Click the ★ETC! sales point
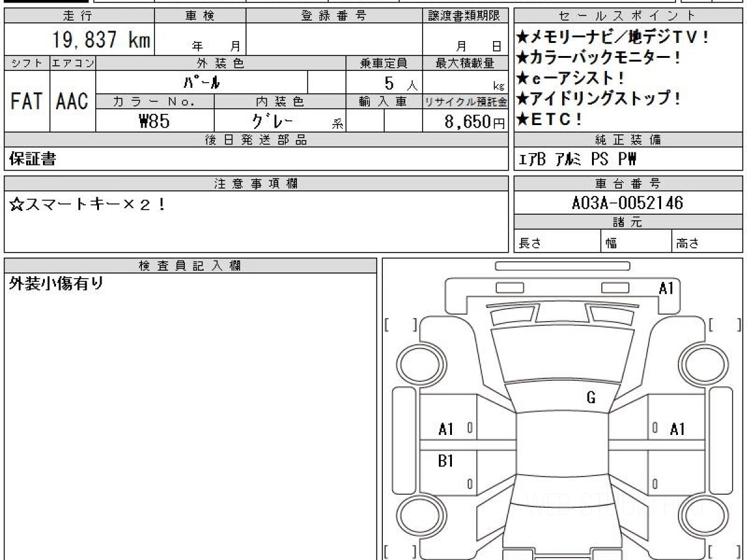Image resolution: width=747 pixels, height=560 pixels. 550,119
